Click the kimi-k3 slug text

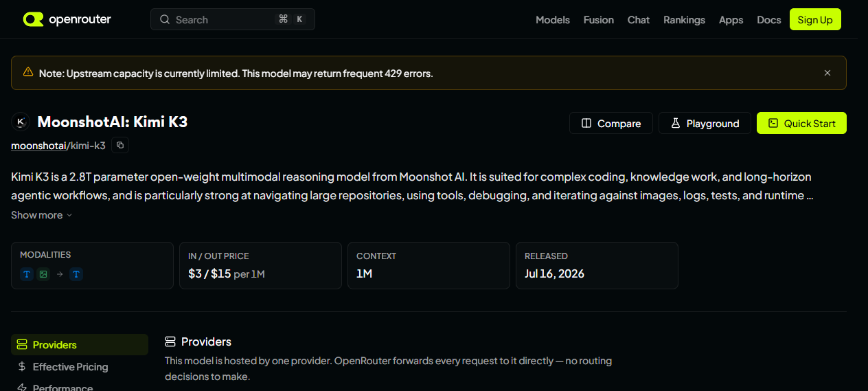pyautogui.click(x=88, y=146)
